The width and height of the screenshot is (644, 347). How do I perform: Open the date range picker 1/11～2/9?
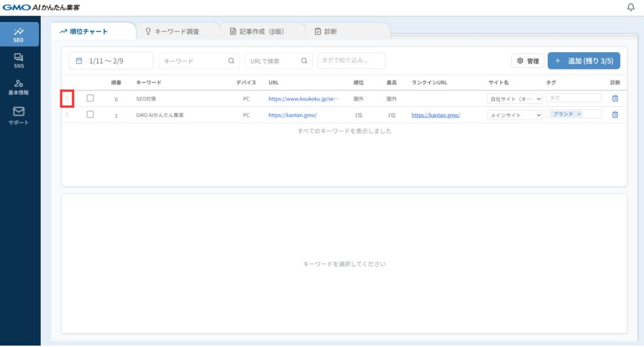(x=111, y=61)
